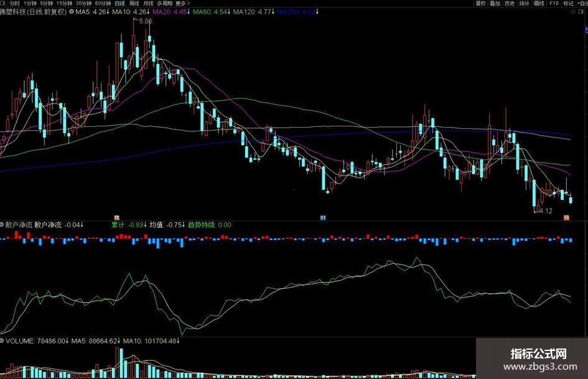Click the 叠加 overlay button
588x379 pixels.
[495, 3]
